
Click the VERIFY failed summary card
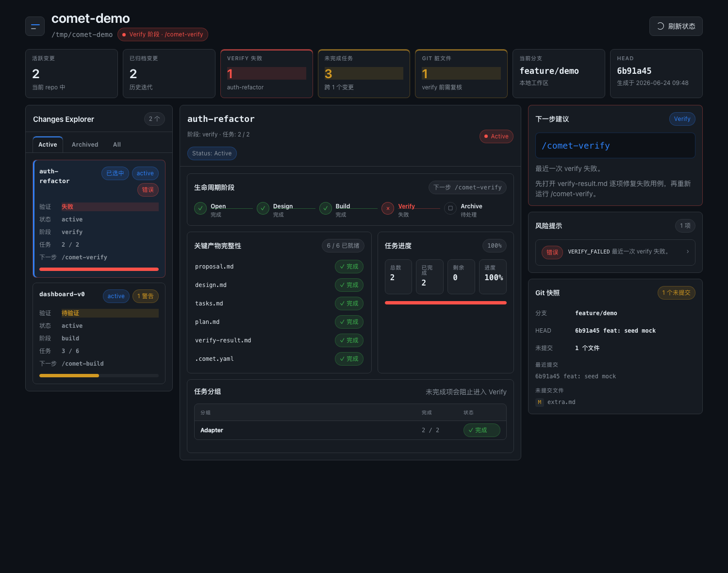[x=266, y=73]
